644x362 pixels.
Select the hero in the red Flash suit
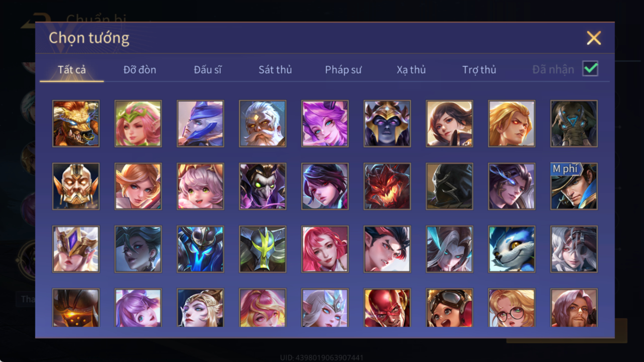pyautogui.click(x=387, y=308)
